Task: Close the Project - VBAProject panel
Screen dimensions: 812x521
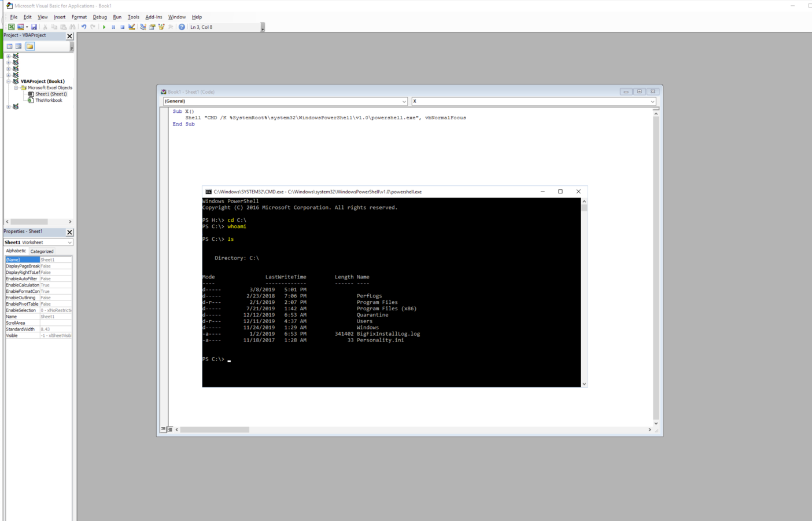Action: point(70,36)
